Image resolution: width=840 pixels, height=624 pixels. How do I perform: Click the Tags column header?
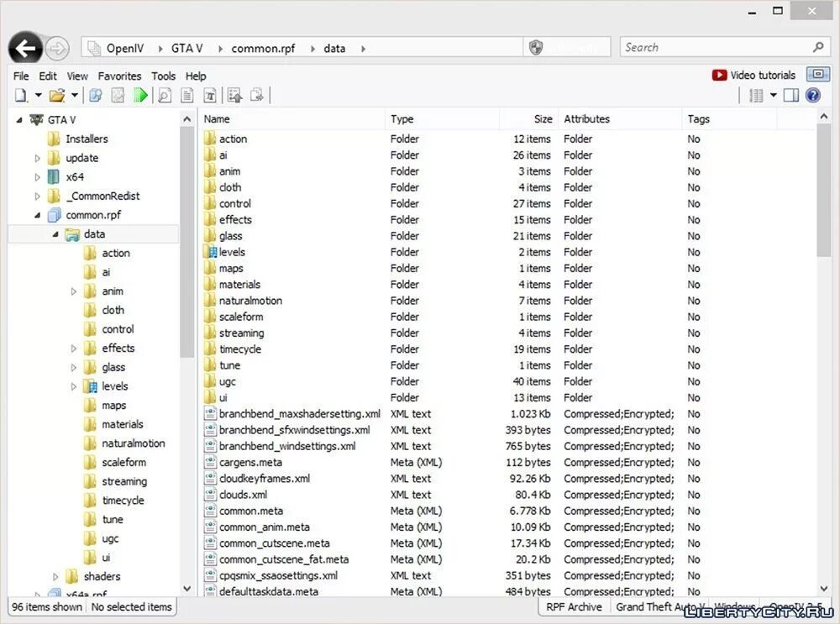729,119
